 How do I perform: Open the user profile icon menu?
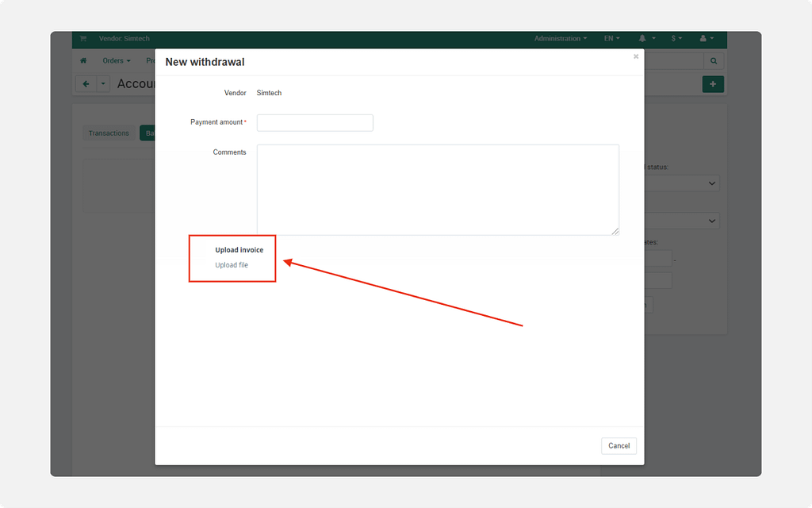tap(706, 39)
